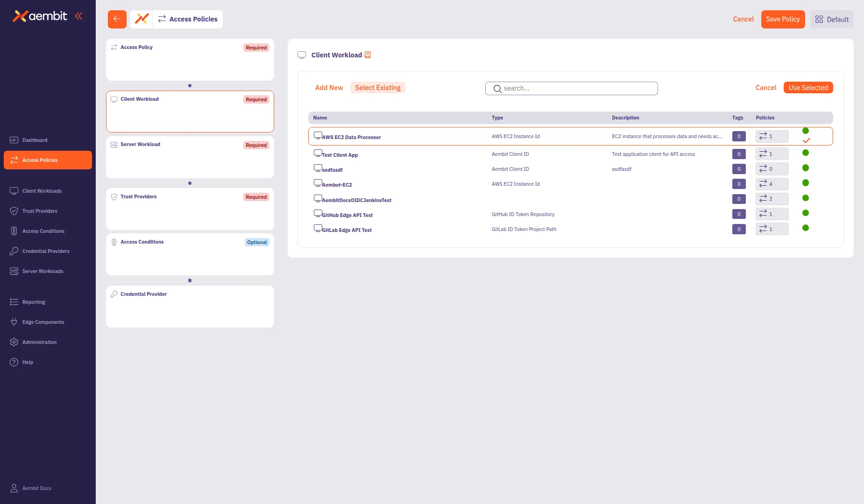The height and width of the screenshot is (504, 864).
Task: Click the Save Policy button
Action: click(x=783, y=19)
